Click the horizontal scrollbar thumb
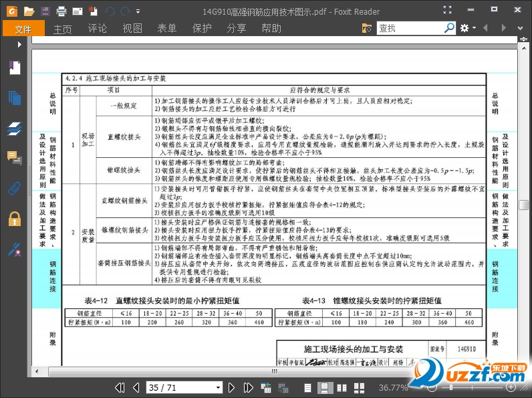532x398 pixels. click(275, 371)
